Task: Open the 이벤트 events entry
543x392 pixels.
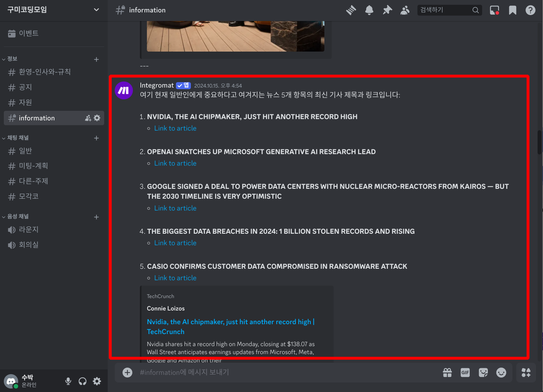Action: (54, 33)
